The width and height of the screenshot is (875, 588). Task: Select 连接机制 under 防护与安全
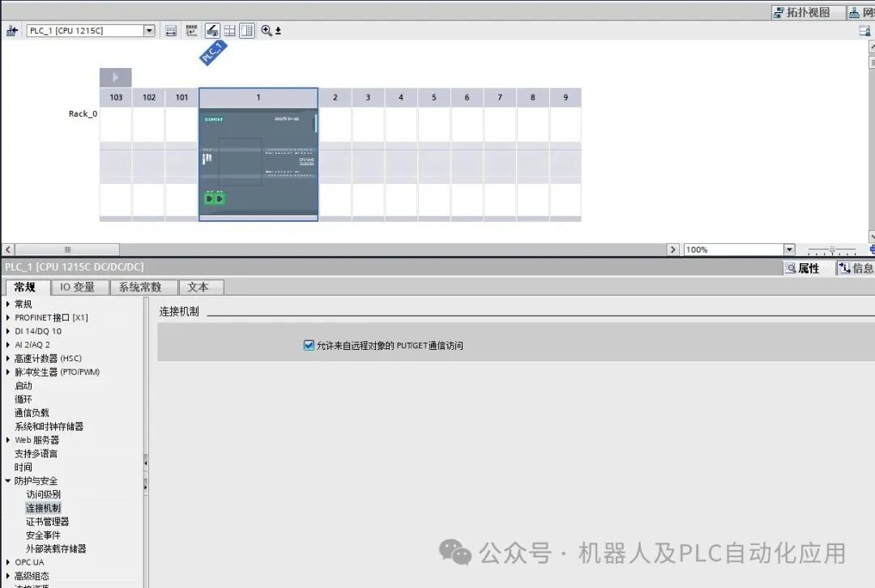point(43,508)
